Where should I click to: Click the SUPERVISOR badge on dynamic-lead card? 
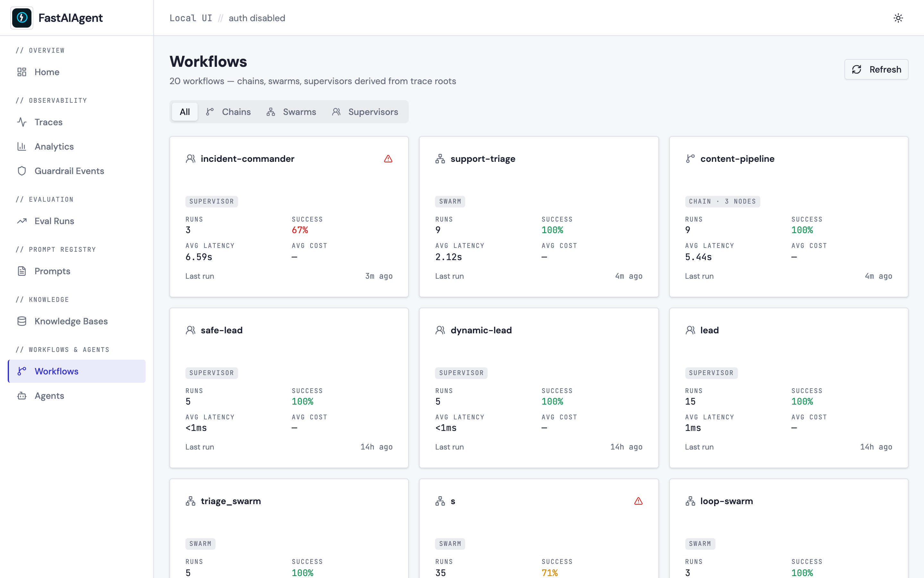461,373
